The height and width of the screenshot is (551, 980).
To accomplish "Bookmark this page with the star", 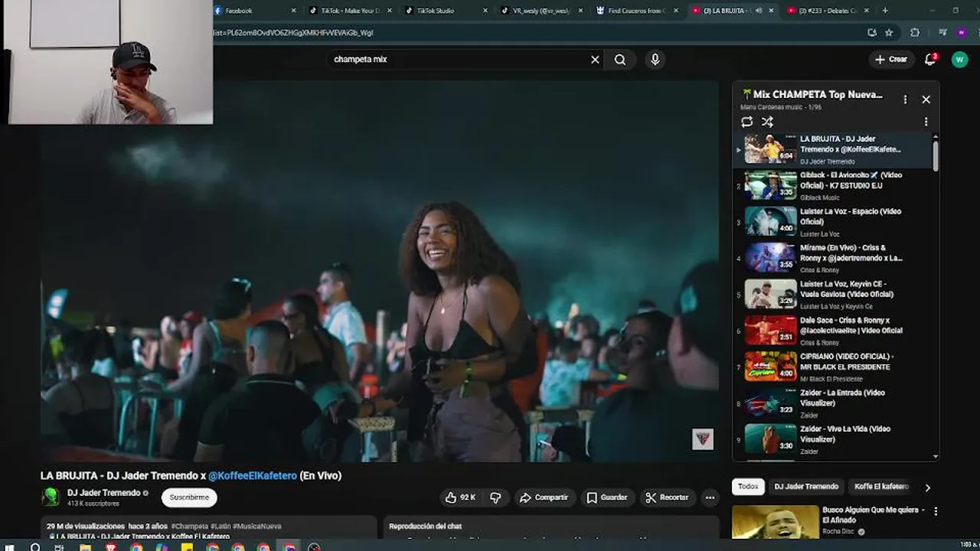I will click(x=889, y=33).
